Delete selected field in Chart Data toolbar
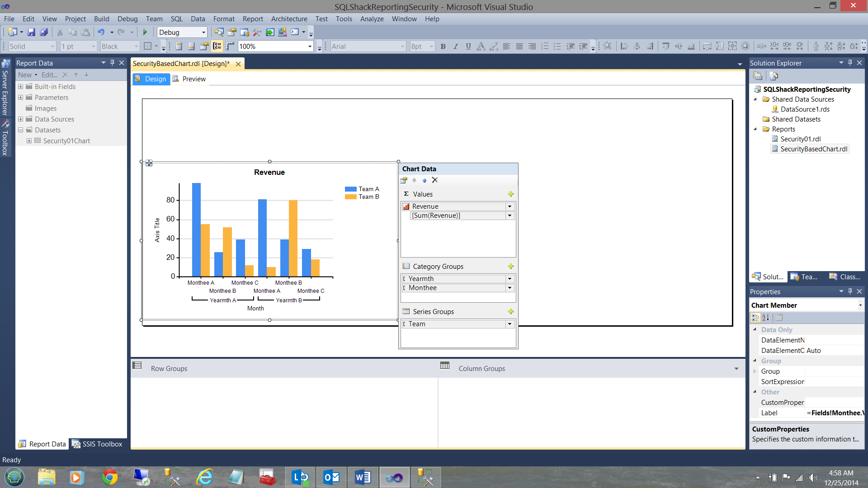868x488 pixels. (x=435, y=180)
